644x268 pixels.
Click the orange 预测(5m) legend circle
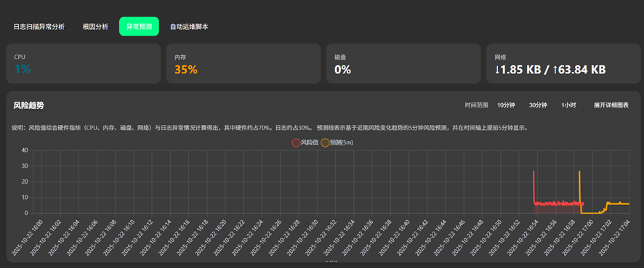pos(325,143)
